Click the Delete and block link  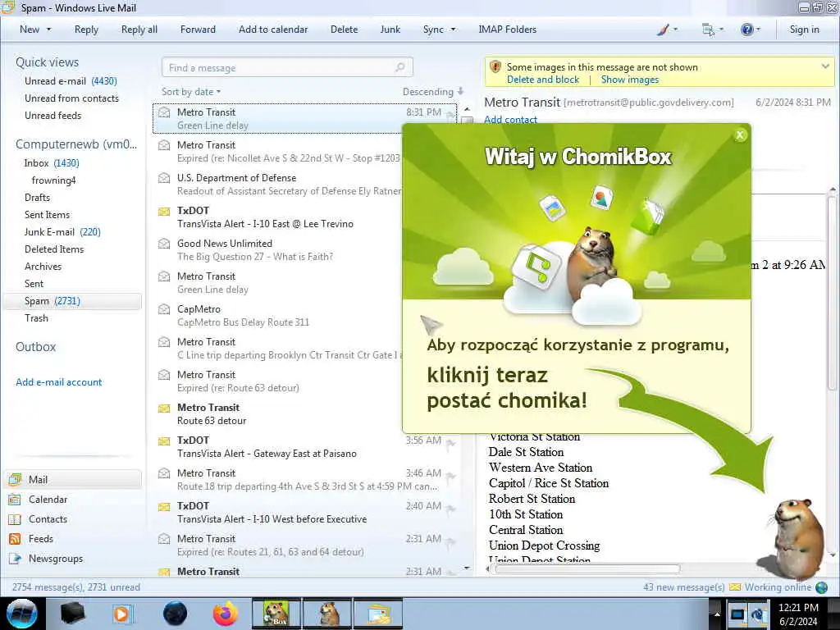[x=543, y=80]
